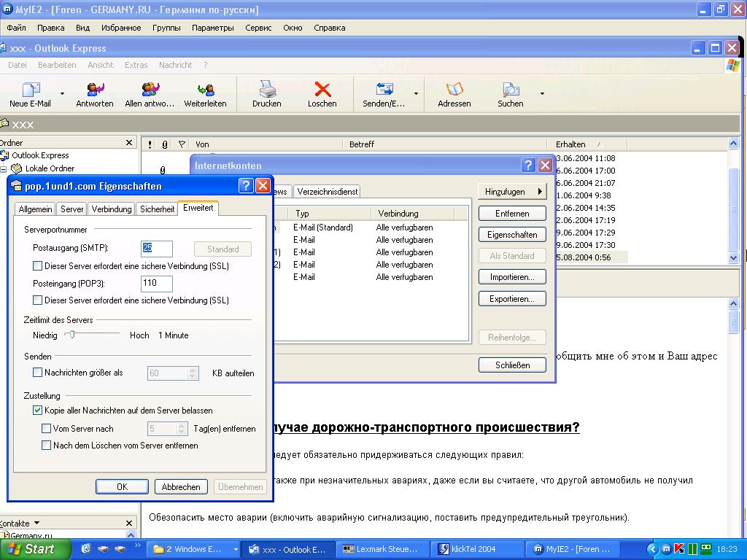This screenshot has width=747, height=560.
Task: Switch to MyIE2 Foren taskbar item
Action: (x=572, y=549)
